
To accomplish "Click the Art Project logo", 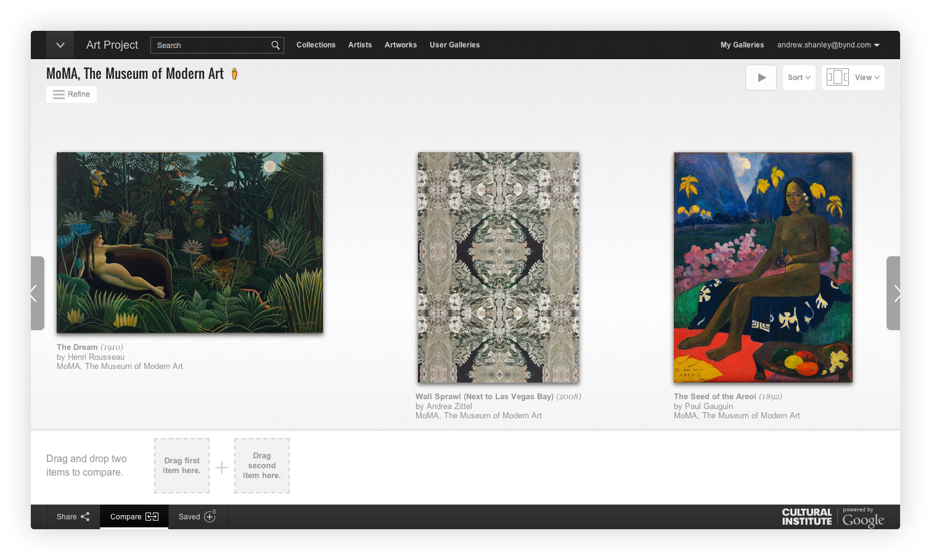I will (x=112, y=45).
